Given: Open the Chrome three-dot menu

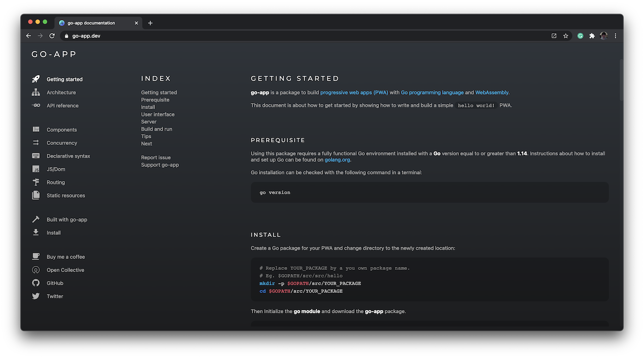Looking at the screenshot, I should (x=615, y=36).
